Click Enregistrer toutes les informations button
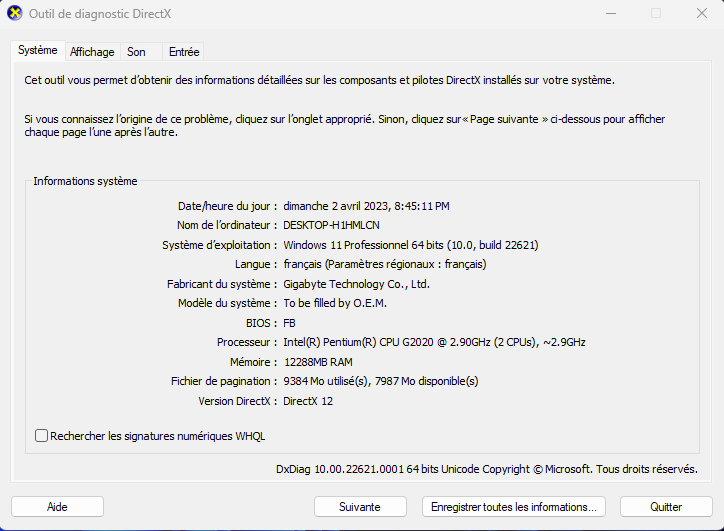724x531 pixels. pyautogui.click(x=513, y=507)
